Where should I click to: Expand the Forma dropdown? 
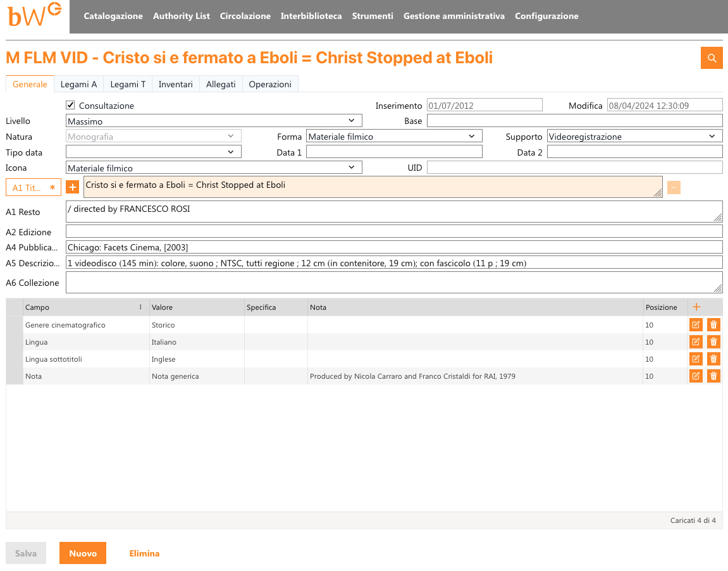click(393, 136)
